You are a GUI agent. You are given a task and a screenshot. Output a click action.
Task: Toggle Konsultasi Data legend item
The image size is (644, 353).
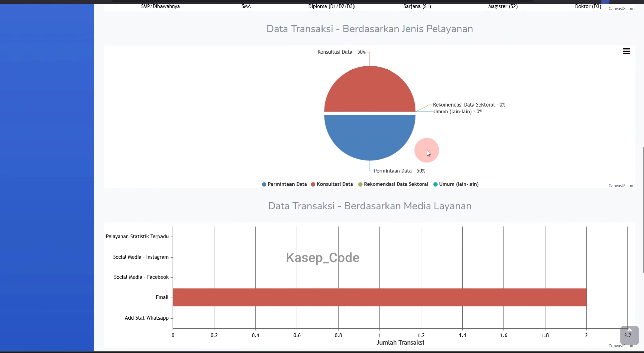332,184
